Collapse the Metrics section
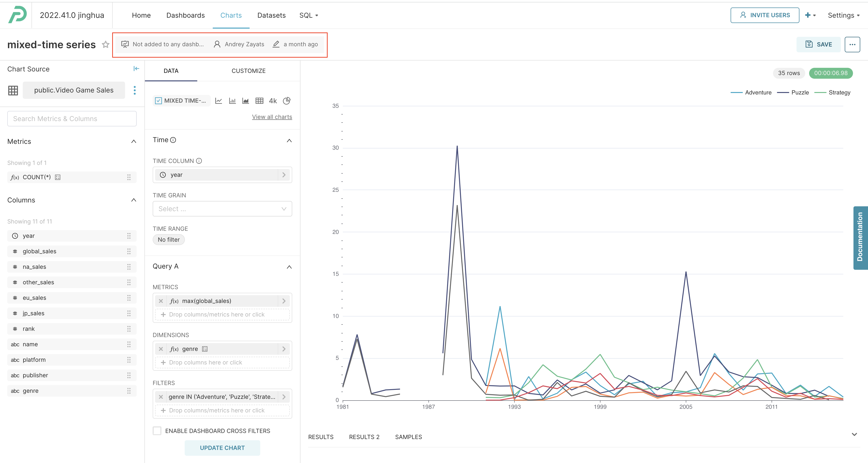This screenshot has width=868, height=463. coord(134,141)
